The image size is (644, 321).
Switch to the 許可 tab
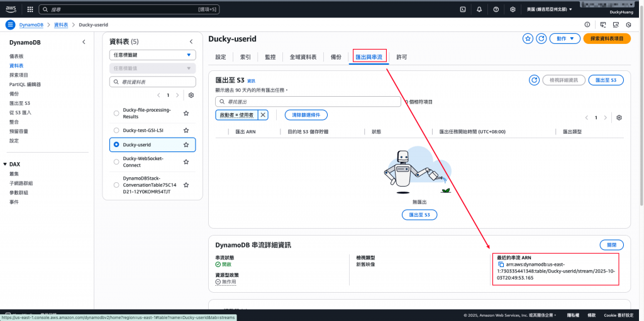click(x=402, y=57)
